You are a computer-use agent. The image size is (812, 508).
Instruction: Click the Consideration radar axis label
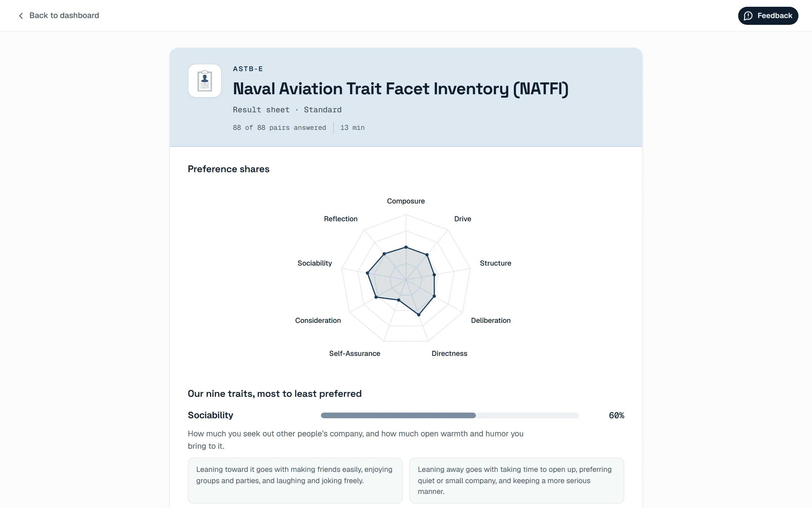pyautogui.click(x=318, y=321)
